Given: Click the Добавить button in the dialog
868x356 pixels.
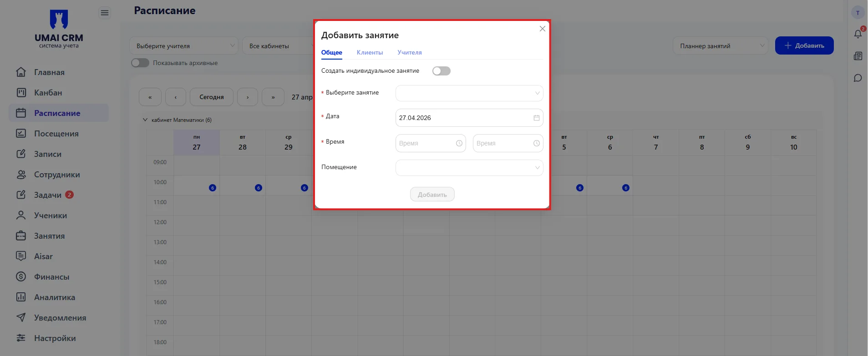Looking at the screenshot, I should point(432,195).
